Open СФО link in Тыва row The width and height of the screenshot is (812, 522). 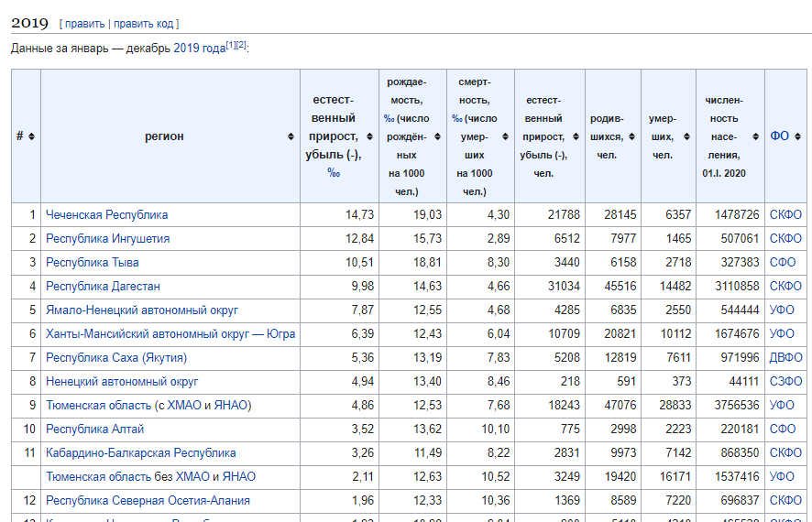point(783,262)
